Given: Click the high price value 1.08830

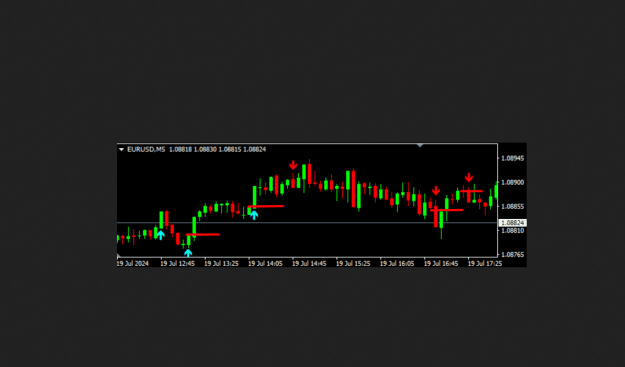Looking at the screenshot, I should (205, 149).
